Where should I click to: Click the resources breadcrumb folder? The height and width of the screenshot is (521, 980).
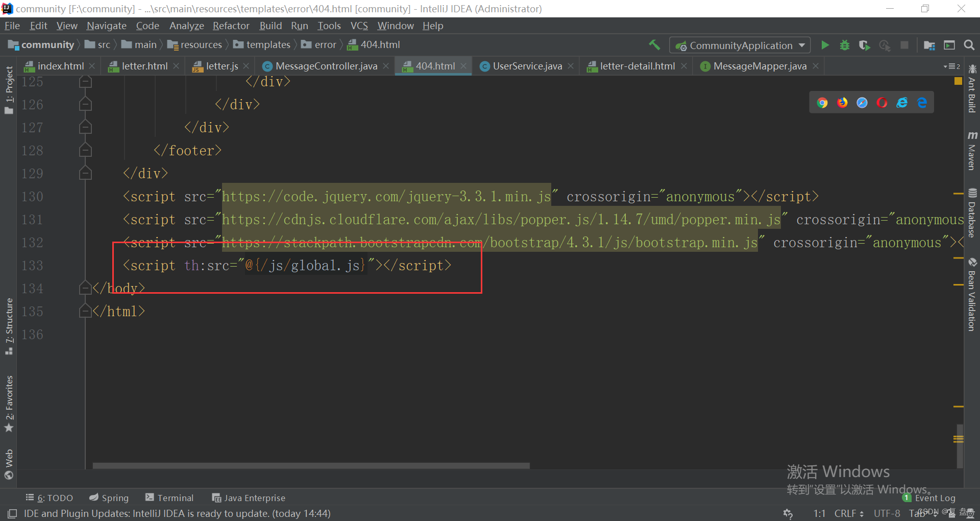click(x=194, y=45)
